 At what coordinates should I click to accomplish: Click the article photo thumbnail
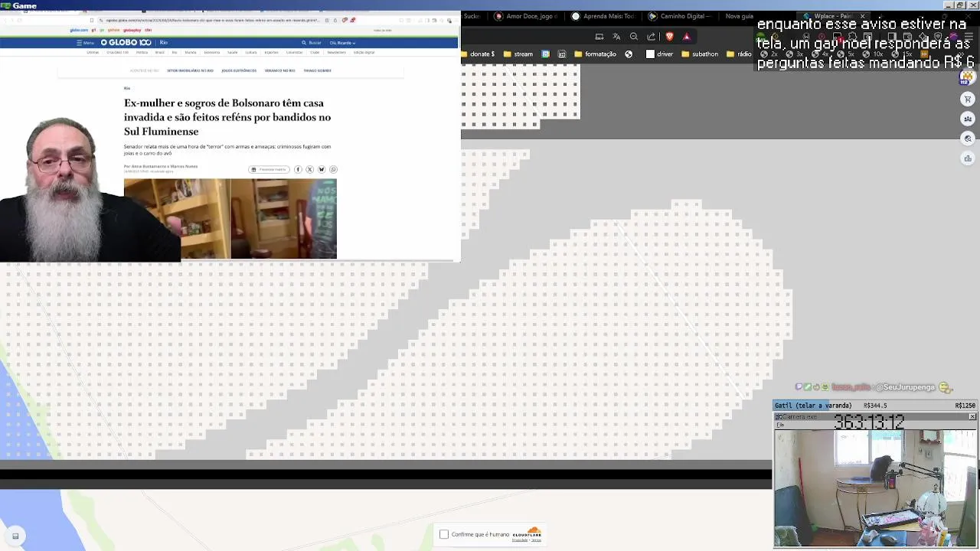230,219
